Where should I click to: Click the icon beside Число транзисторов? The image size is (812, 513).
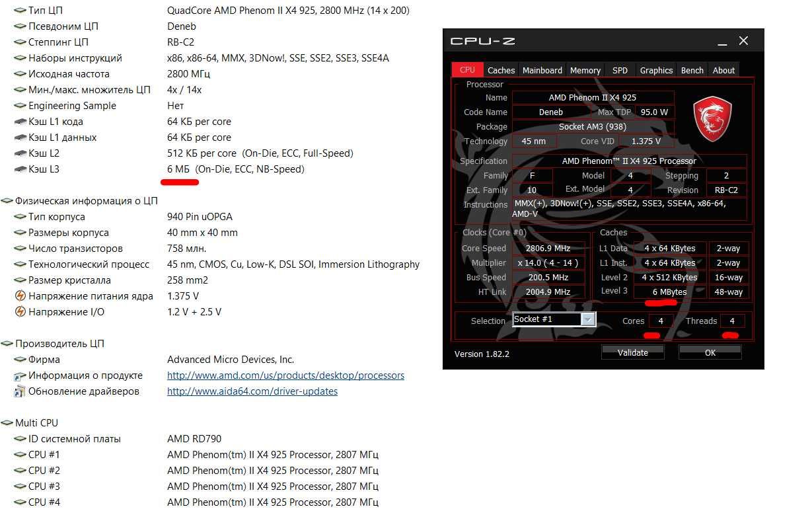[x=20, y=249]
